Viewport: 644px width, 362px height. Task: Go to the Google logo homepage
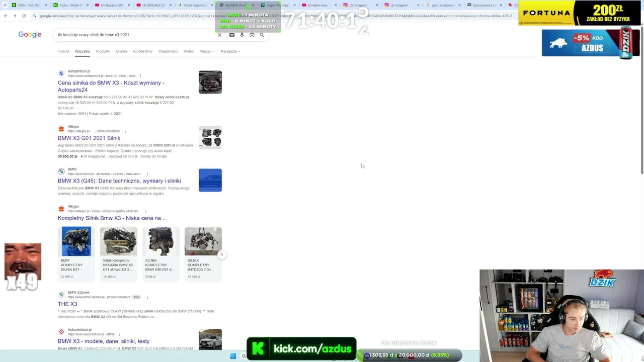[x=30, y=35]
